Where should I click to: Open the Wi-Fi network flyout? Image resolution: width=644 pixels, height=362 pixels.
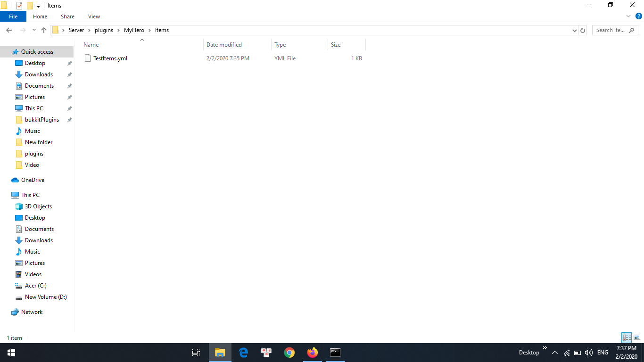[567, 353]
